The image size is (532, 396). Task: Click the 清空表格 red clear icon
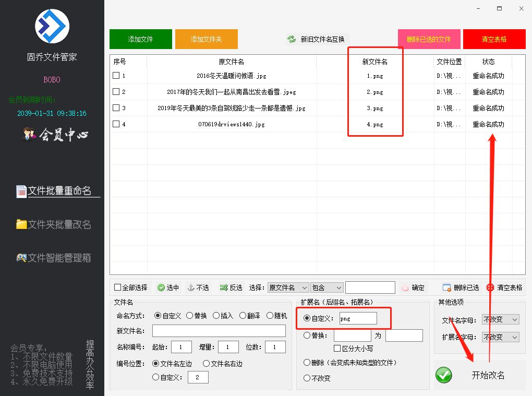(488, 287)
